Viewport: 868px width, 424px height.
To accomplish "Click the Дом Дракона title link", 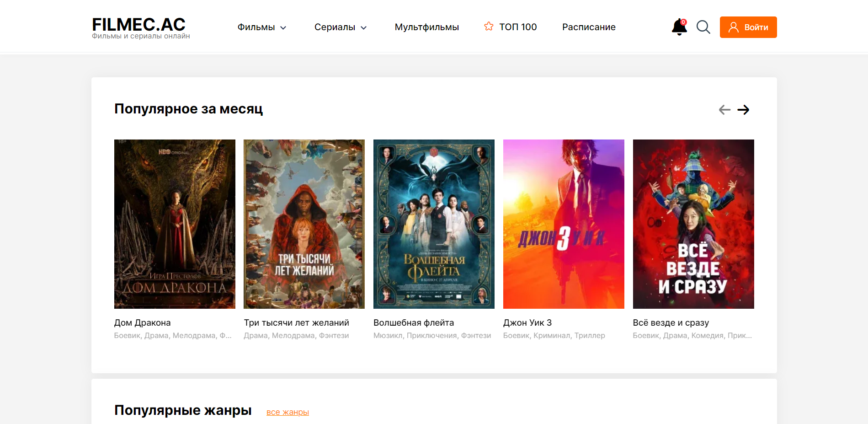I will (142, 322).
